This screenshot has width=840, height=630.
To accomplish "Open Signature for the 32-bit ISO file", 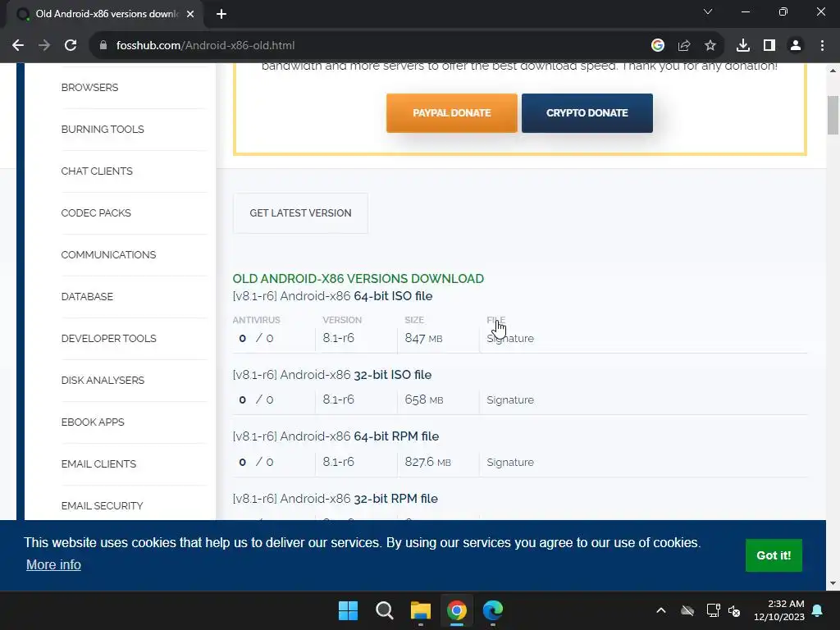I will click(510, 400).
